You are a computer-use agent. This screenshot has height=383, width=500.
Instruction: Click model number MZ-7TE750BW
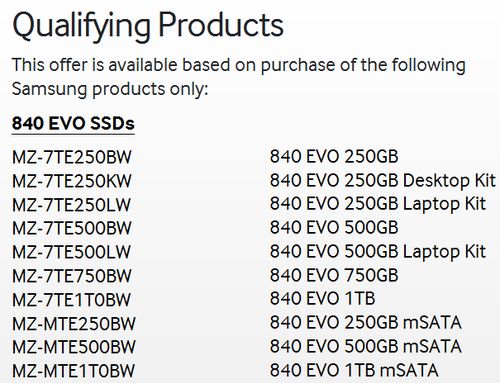[72, 276]
